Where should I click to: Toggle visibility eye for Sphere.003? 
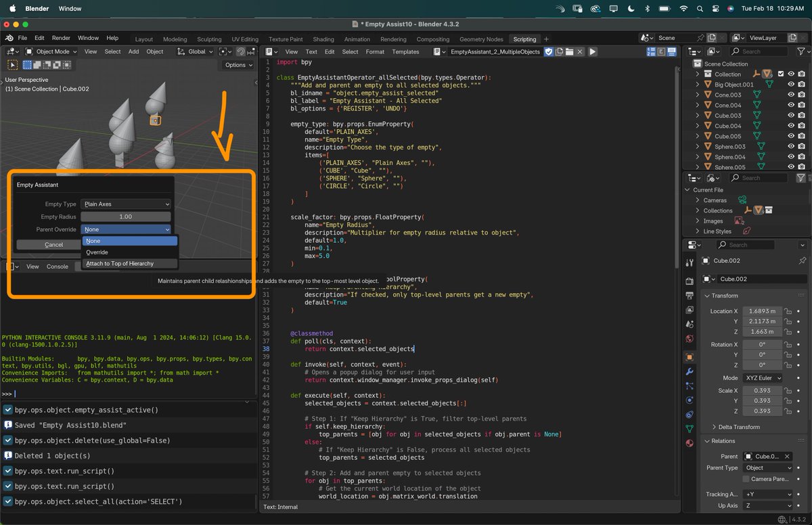[x=790, y=146]
